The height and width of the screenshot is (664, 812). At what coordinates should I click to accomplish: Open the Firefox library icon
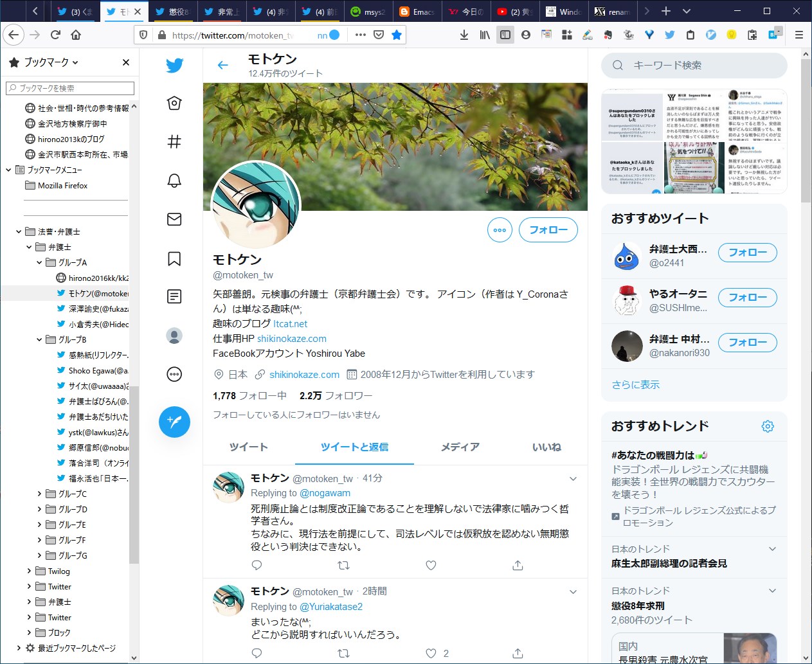coord(485,35)
